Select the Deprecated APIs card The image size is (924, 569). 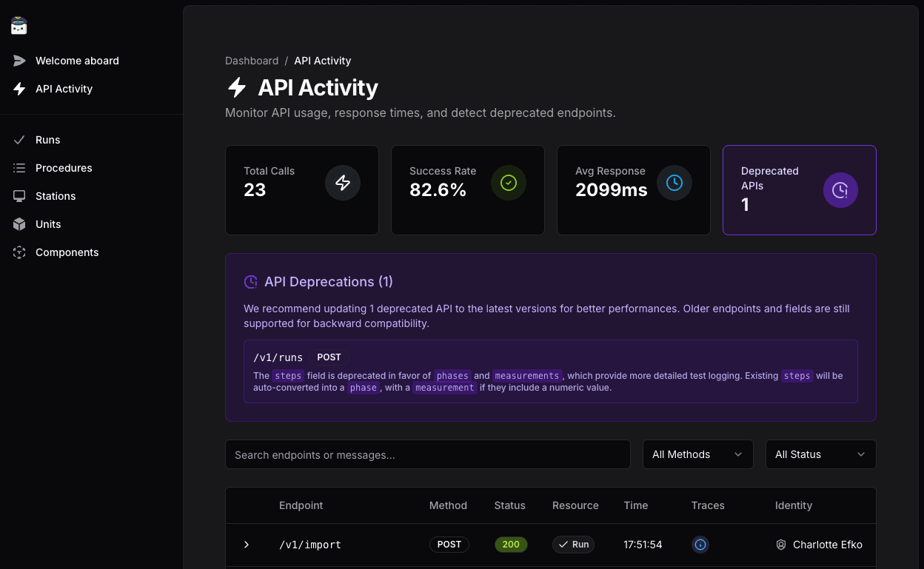(800, 190)
